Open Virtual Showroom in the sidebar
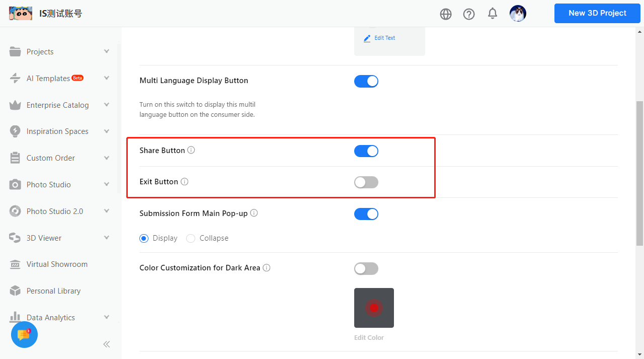This screenshot has width=644, height=359. pos(57,264)
